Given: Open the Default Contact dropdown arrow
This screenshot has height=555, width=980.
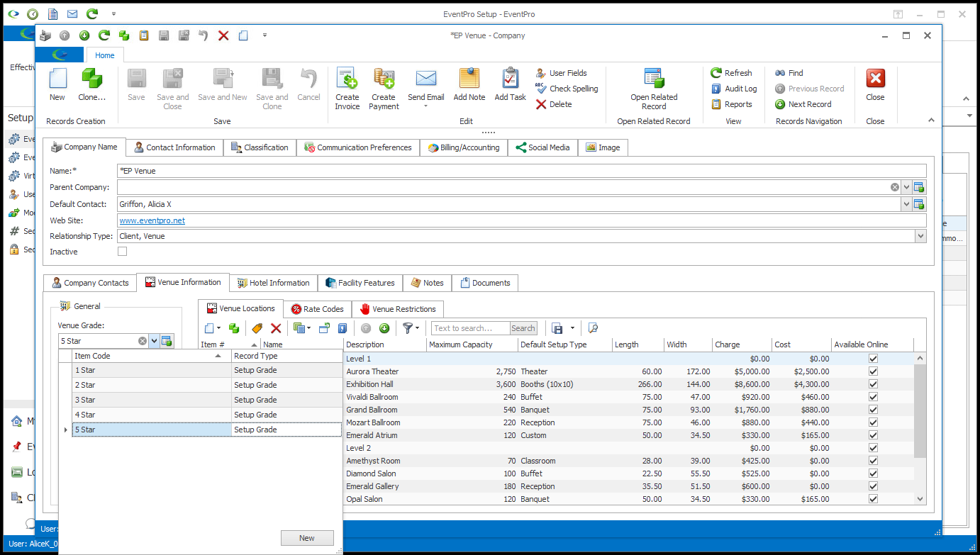Looking at the screenshot, I should 906,204.
